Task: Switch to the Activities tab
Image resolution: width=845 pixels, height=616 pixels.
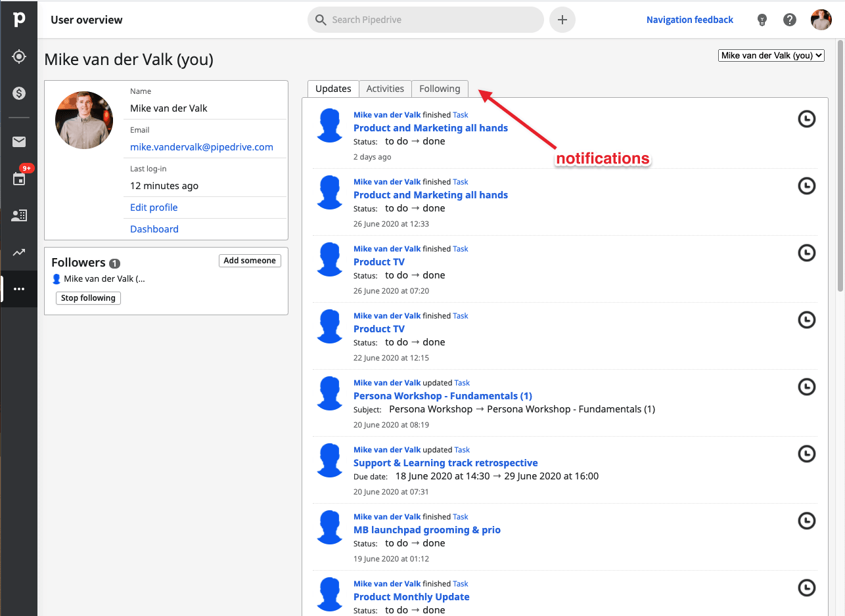Action: point(385,89)
